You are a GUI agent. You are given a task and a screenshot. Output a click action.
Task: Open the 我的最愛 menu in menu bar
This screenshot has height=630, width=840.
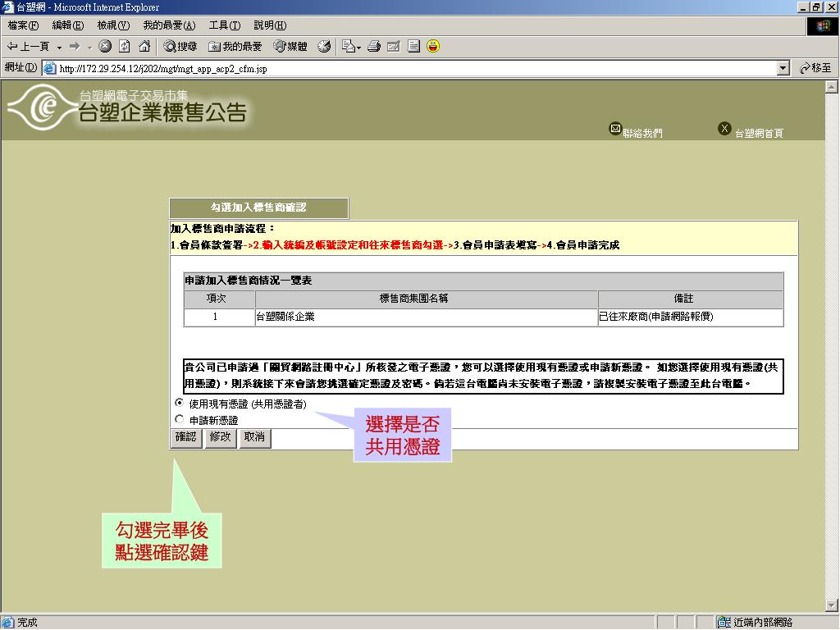point(169,25)
